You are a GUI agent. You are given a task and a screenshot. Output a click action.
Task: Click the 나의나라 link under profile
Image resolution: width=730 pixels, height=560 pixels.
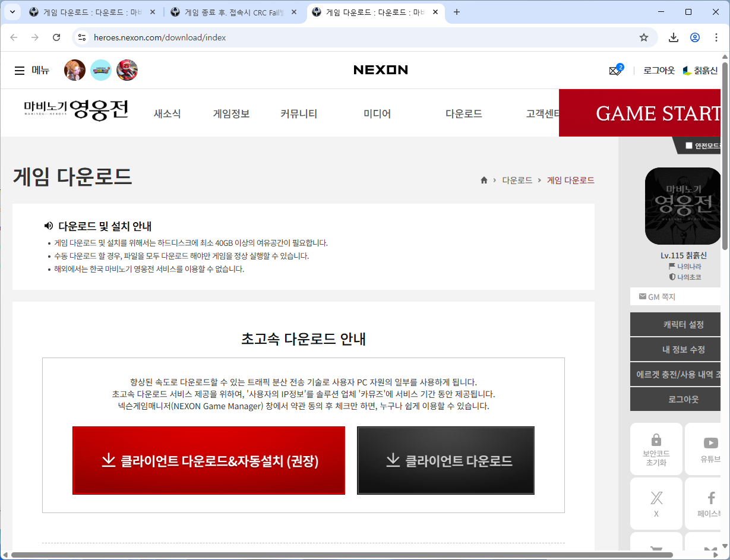(684, 267)
